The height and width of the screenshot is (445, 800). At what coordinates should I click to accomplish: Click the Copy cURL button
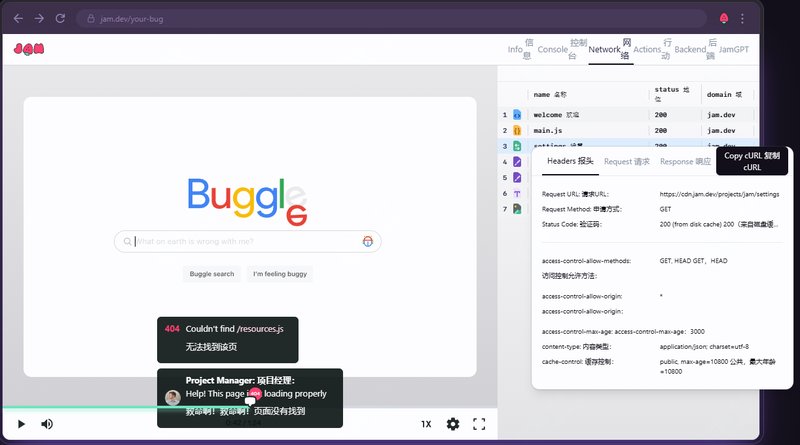752,161
